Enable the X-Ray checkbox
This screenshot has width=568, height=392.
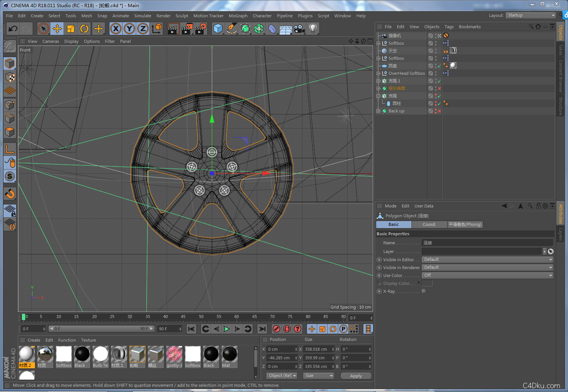pyautogui.click(x=424, y=291)
